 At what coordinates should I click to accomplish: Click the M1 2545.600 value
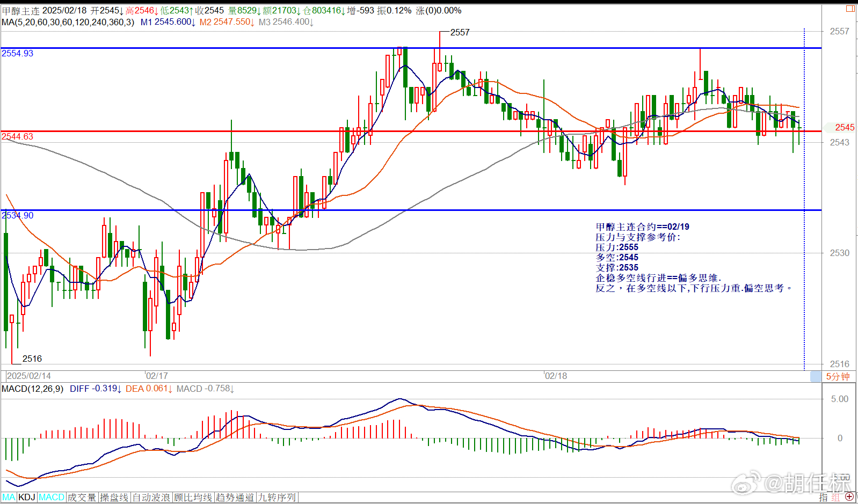point(168,22)
